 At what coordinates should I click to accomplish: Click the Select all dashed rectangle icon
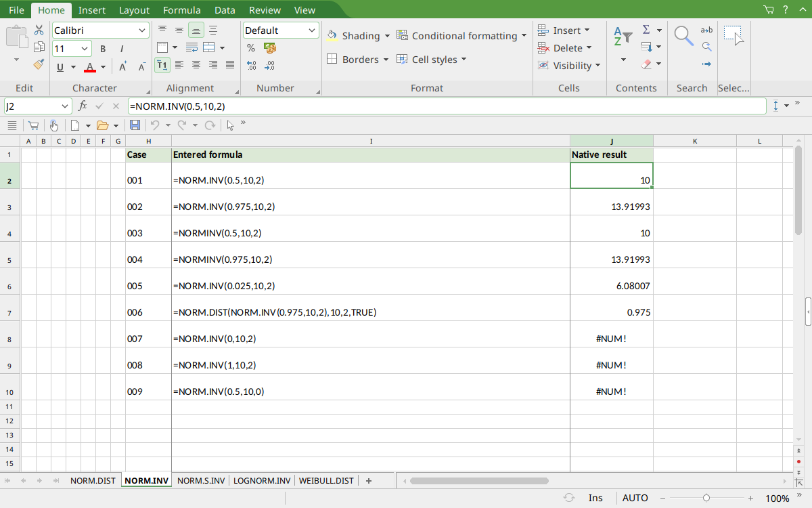click(734, 35)
